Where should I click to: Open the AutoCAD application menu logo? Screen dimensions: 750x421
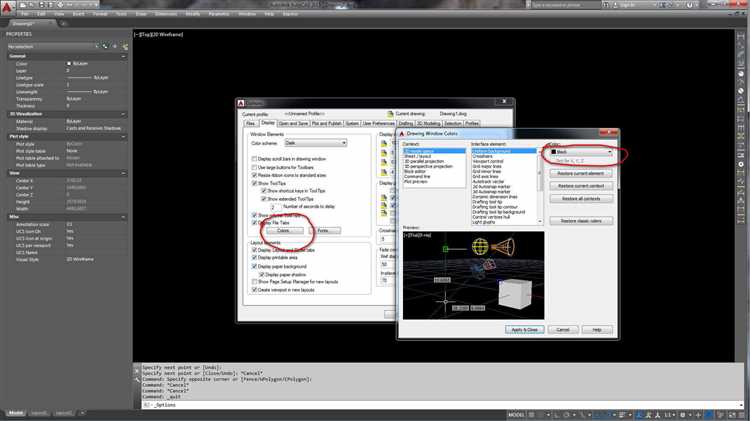click(x=7, y=8)
